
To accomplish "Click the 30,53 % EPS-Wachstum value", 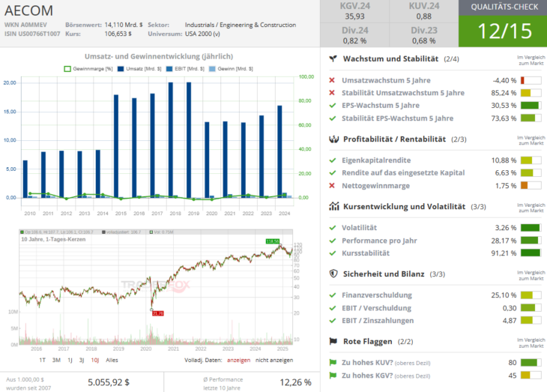I will click(x=504, y=106).
